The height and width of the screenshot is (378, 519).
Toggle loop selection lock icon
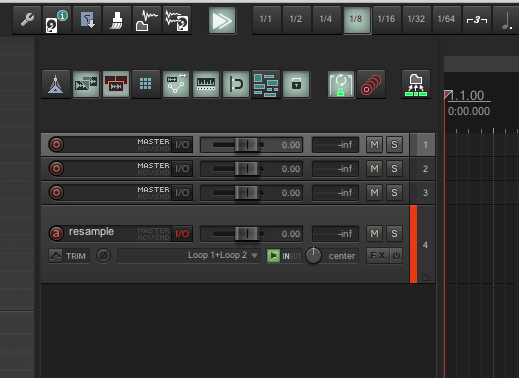tap(341, 84)
